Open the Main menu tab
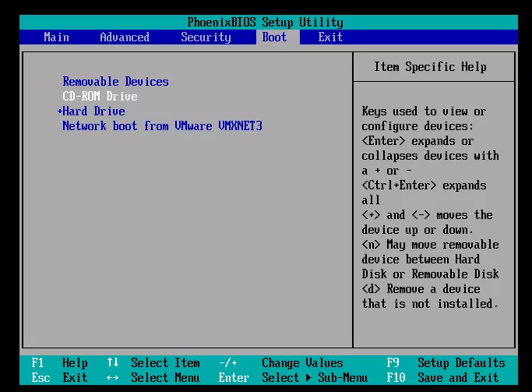This screenshot has height=392, width=532. coord(56,37)
